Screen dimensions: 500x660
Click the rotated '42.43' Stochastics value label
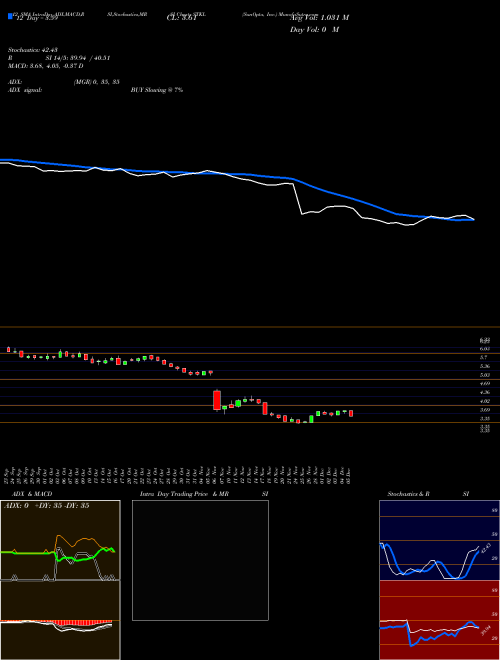(x=486, y=548)
